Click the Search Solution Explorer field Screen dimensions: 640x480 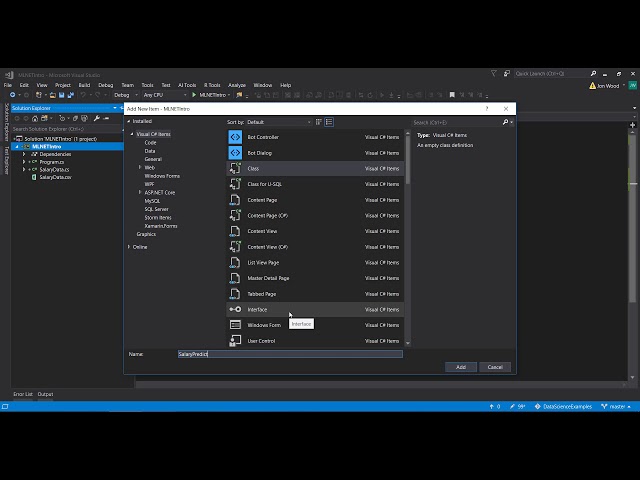(x=67, y=129)
